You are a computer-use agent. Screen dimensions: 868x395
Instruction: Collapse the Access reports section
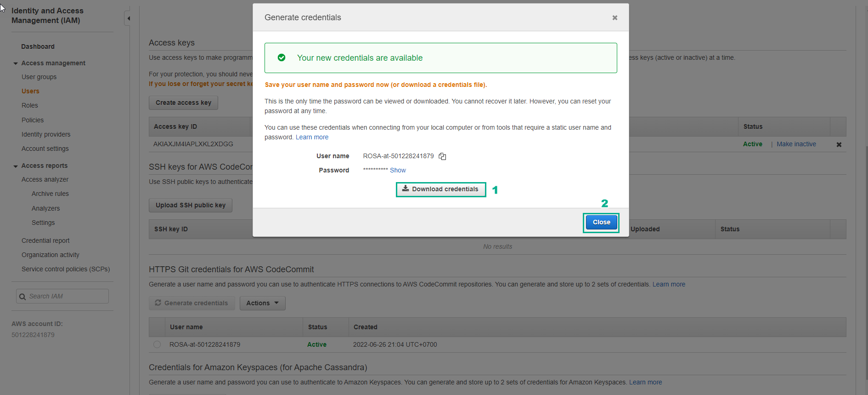[16, 166]
